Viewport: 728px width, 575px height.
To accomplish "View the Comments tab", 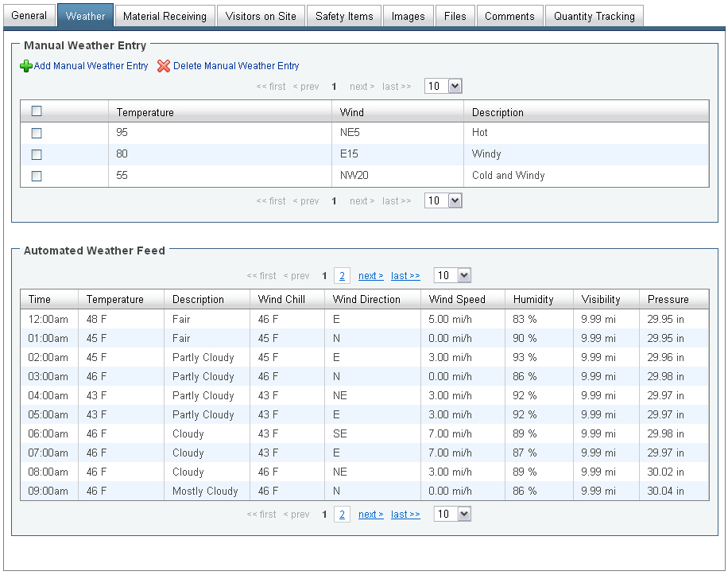I will [509, 16].
